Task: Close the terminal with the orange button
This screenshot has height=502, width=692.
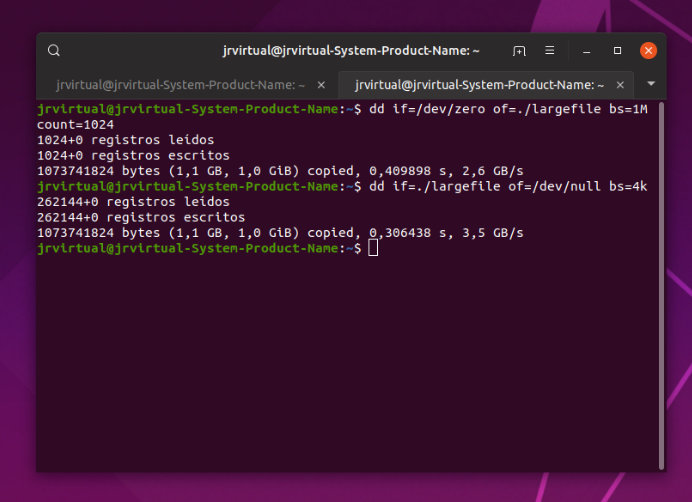Action: 648,50
